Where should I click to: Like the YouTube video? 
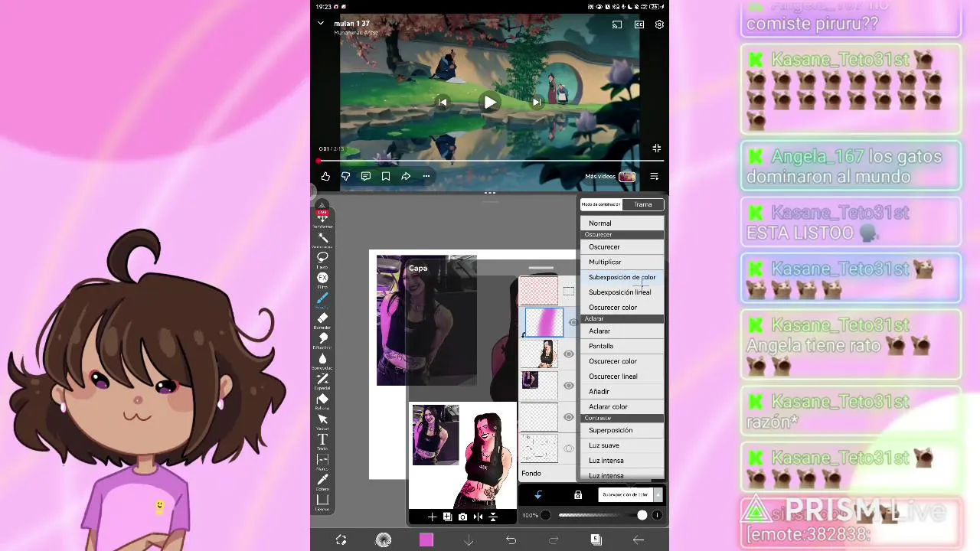[325, 177]
